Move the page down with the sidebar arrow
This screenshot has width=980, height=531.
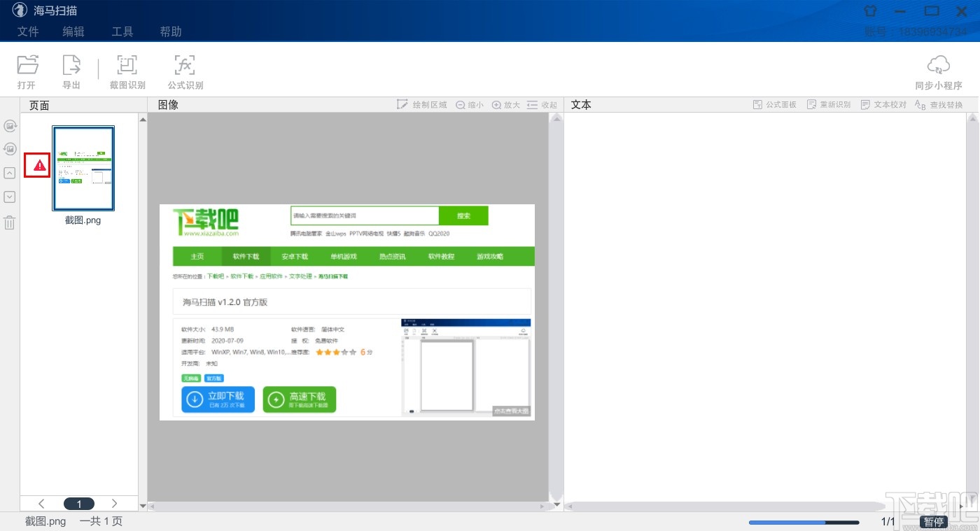(x=10, y=197)
